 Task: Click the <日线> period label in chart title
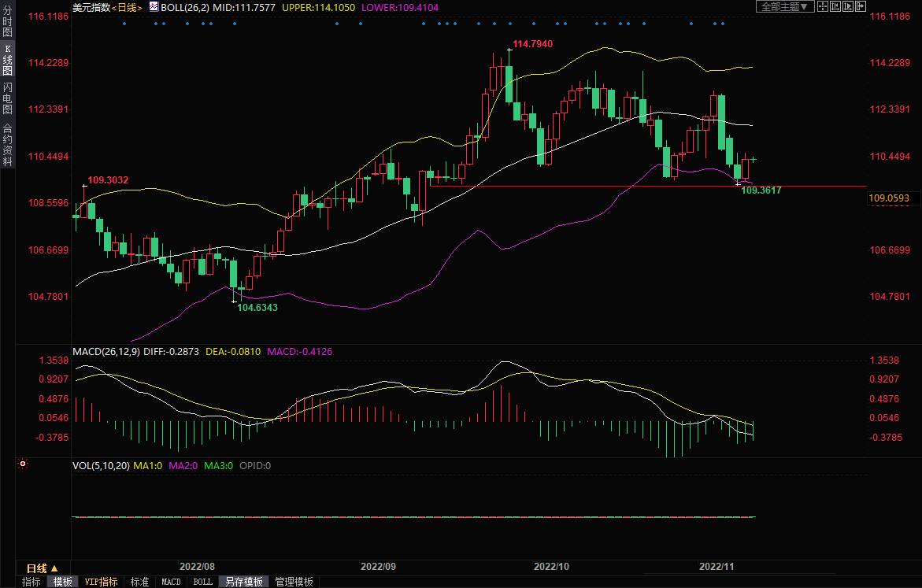tap(128, 6)
